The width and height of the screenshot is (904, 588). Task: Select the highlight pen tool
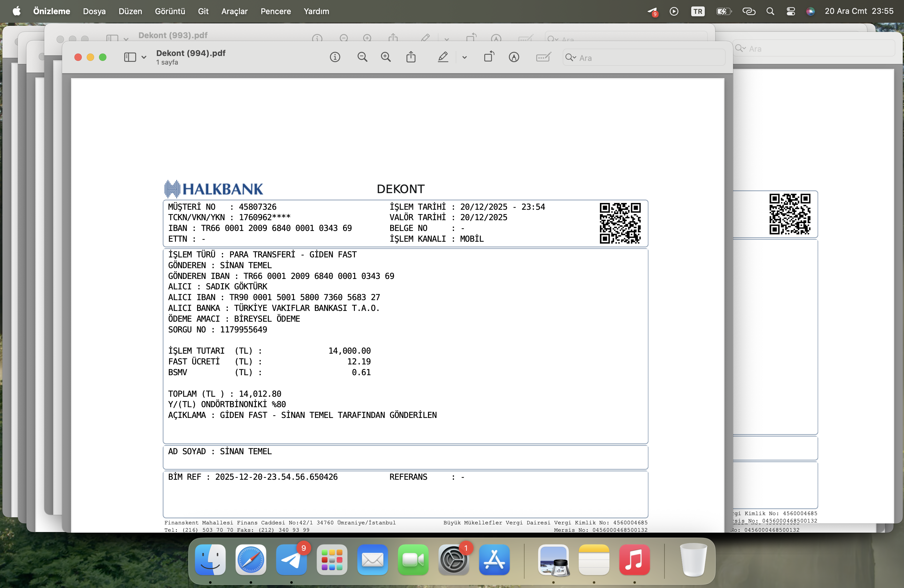(x=443, y=58)
